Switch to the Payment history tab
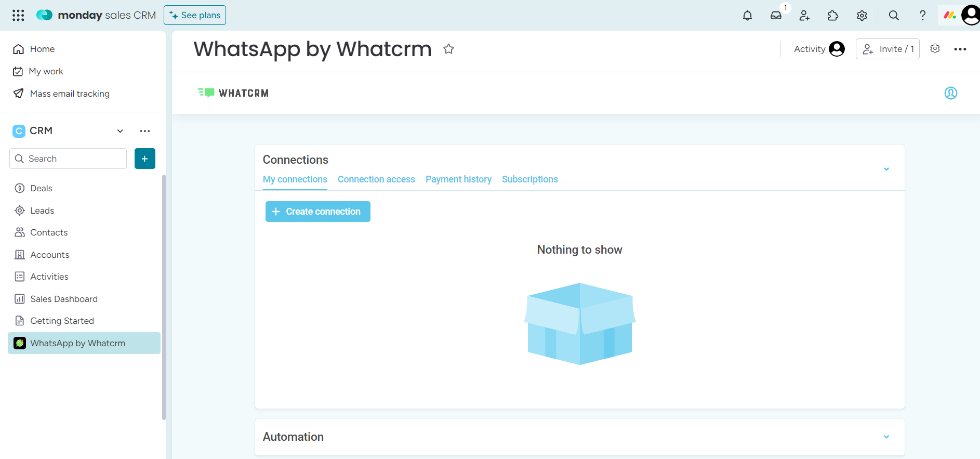The image size is (980, 459). (x=458, y=179)
